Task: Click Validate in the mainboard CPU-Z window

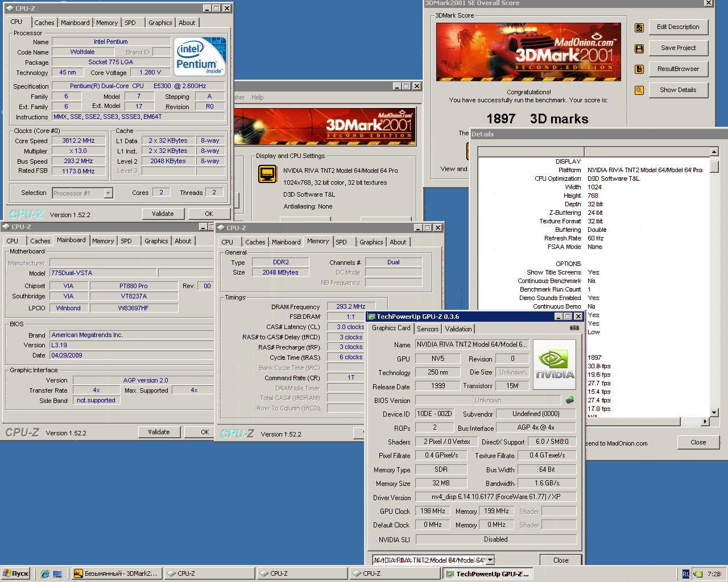Action: (159, 432)
